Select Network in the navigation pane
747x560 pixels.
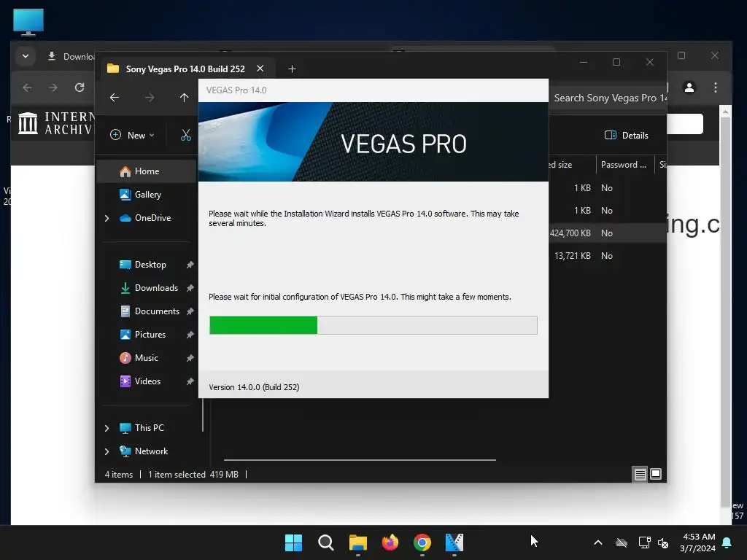151,451
